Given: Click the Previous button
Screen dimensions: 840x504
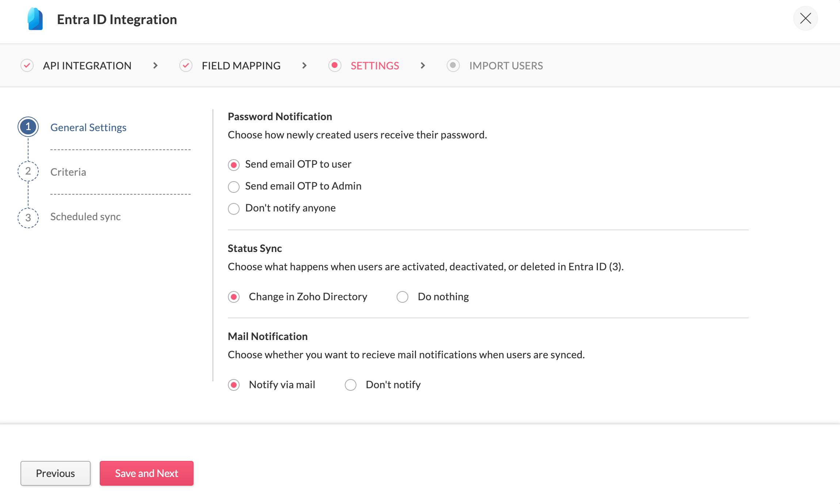Looking at the screenshot, I should pyautogui.click(x=56, y=473).
